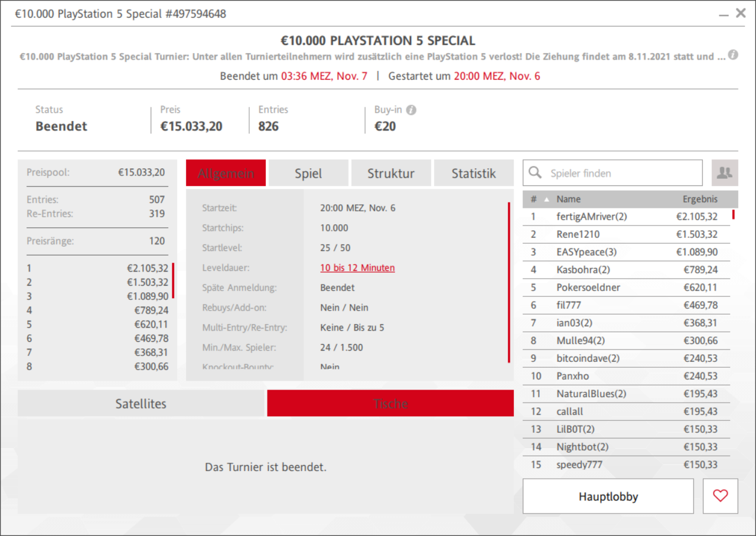This screenshot has width=756, height=536.
Task: Select the Tische tab
Action: 390,403
